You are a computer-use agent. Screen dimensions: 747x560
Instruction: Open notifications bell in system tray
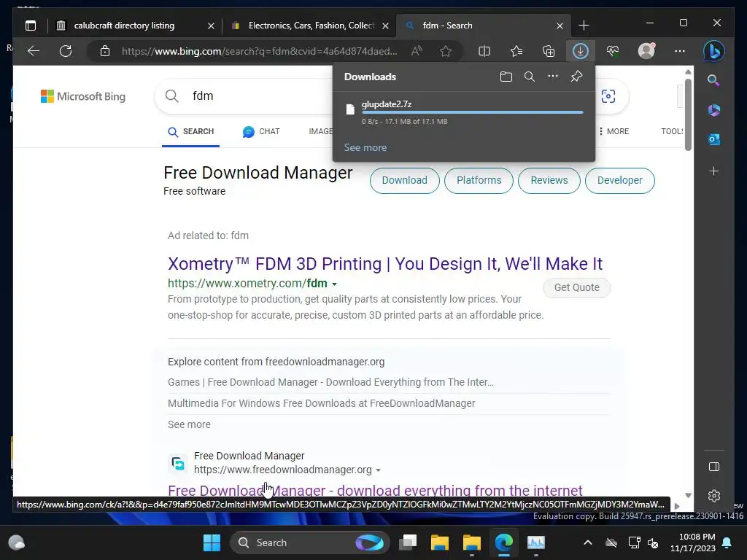click(x=727, y=542)
